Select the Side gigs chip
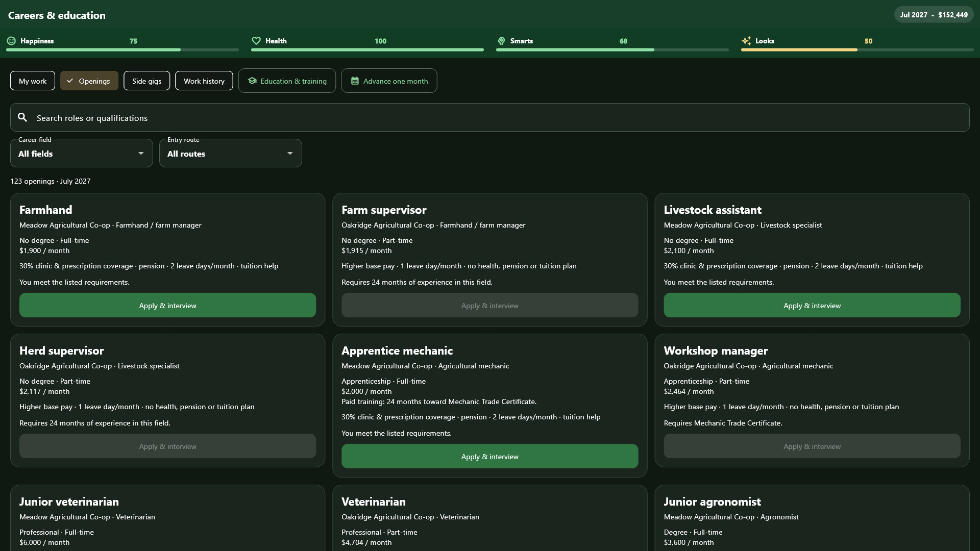 click(x=146, y=81)
